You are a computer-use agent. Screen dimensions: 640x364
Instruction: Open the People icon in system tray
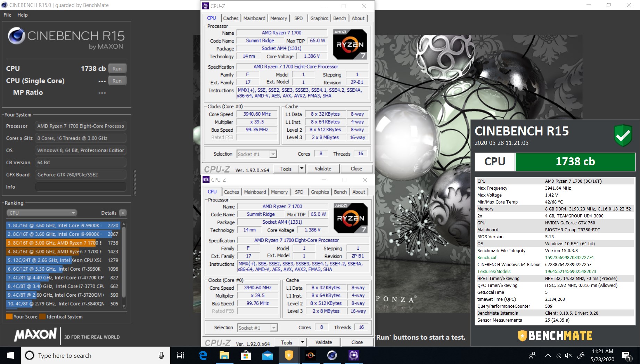point(532,355)
